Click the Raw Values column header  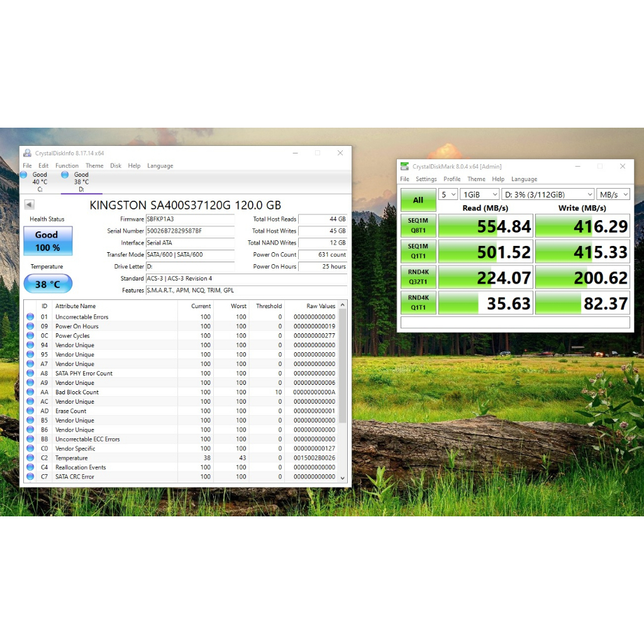tap(320, 306)
